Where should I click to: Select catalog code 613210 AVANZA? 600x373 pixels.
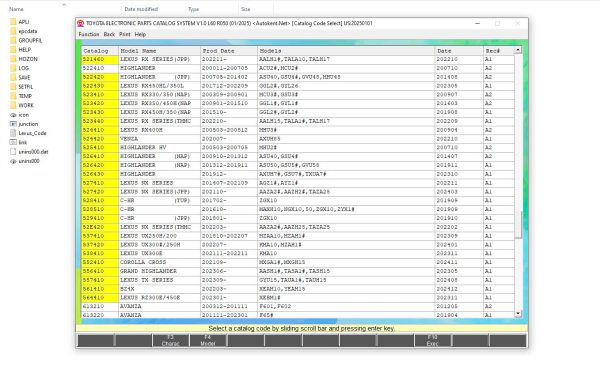coord(100,306)
